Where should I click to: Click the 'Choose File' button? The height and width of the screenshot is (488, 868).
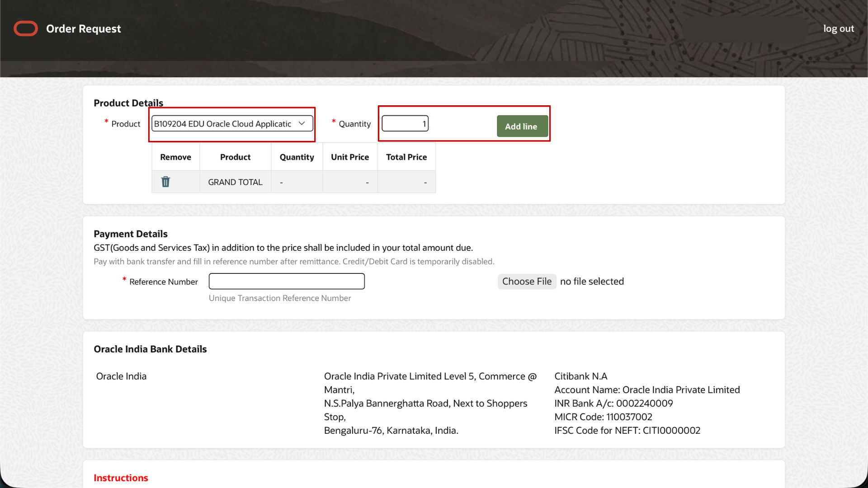click(x=527, y=281)
